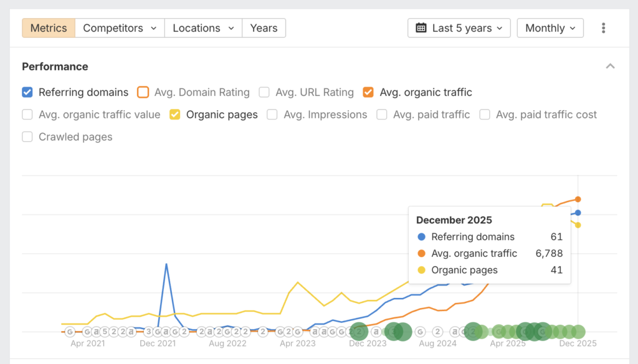Click the orange December 2025 data point
The width and height of the screenshot is (638, 364).
coord(578,199)
